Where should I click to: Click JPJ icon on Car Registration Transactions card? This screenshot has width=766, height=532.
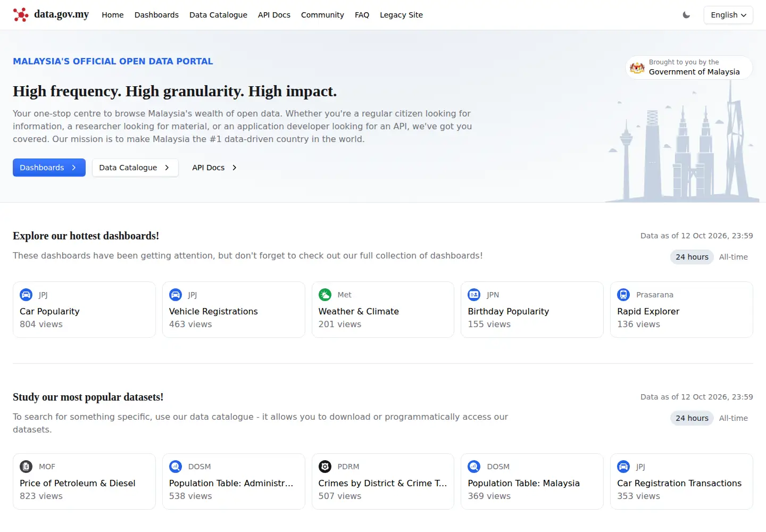pyautogui.click(x=623, y=467)
